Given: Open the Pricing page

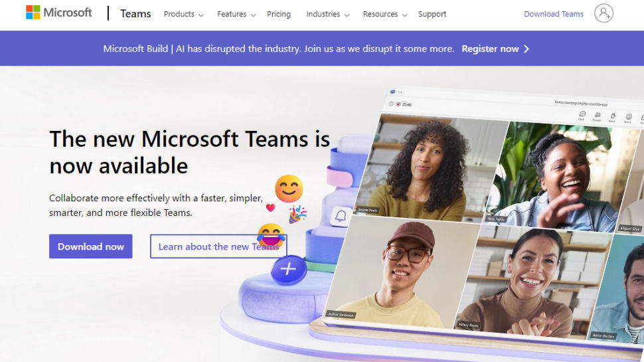Looking at the screenshot, I should tap(278, 14).
